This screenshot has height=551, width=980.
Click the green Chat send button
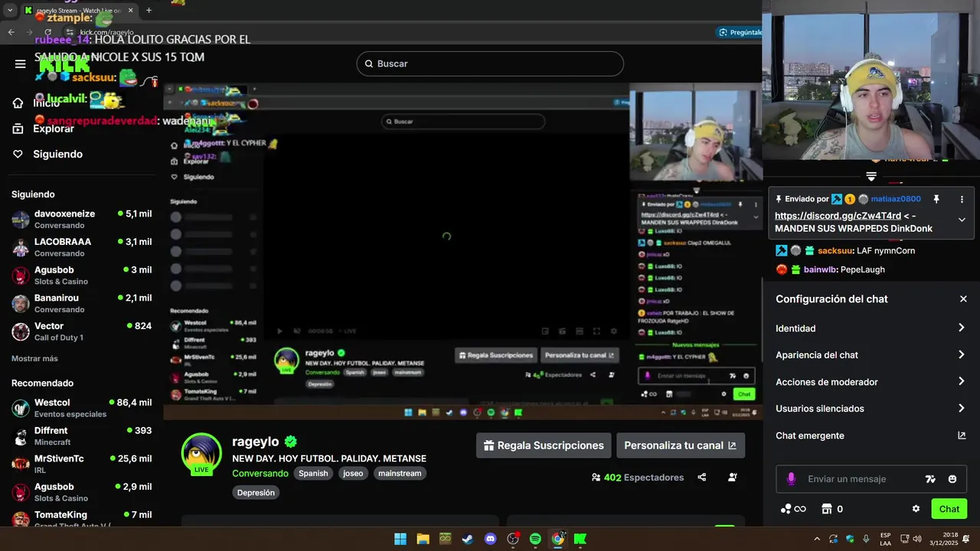click(949, 509)
